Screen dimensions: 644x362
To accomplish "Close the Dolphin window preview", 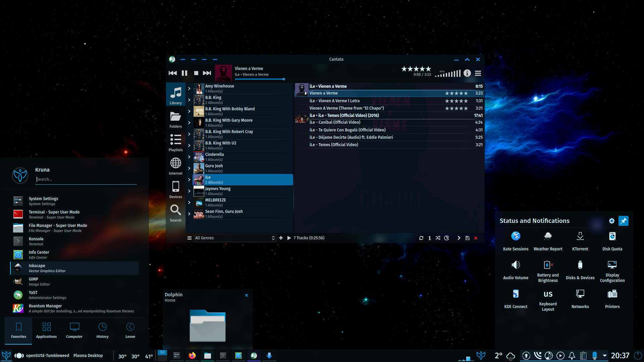I will point(247,295).
